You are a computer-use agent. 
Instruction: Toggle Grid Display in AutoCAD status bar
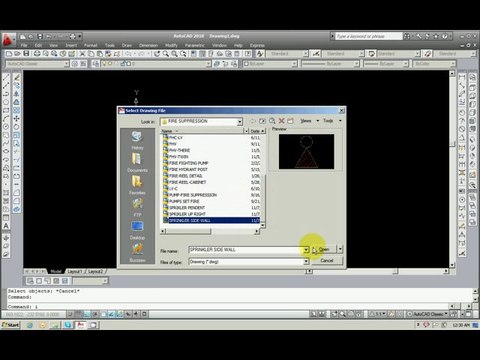[x=79, y=314]
